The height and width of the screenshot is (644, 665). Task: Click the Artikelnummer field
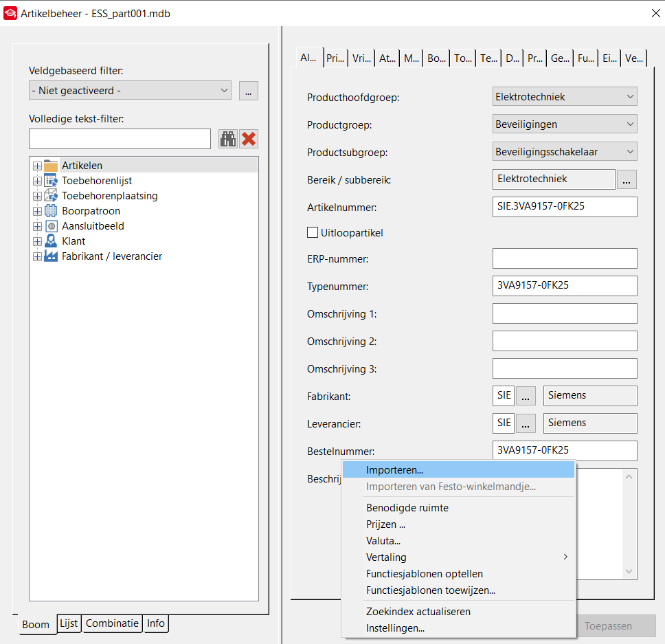[x=565, y=207]
